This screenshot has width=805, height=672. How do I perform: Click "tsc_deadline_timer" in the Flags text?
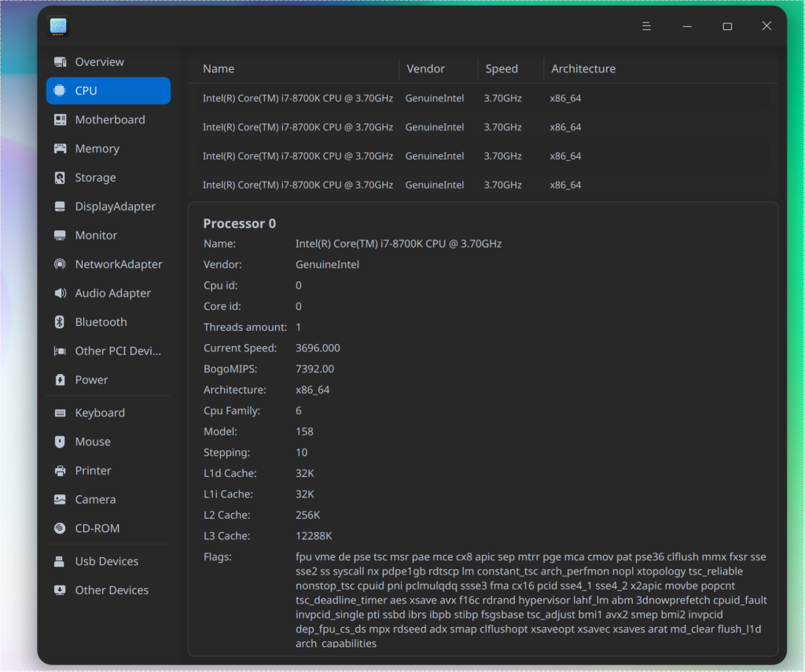[341, 600]
